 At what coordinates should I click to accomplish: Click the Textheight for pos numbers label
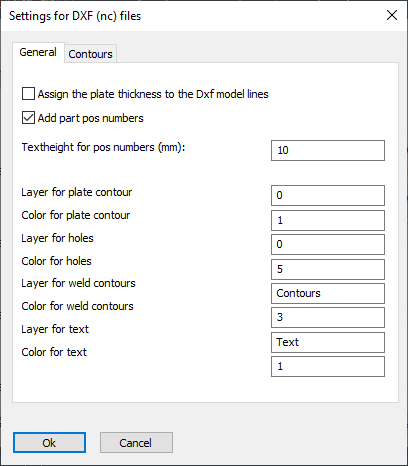103,147
